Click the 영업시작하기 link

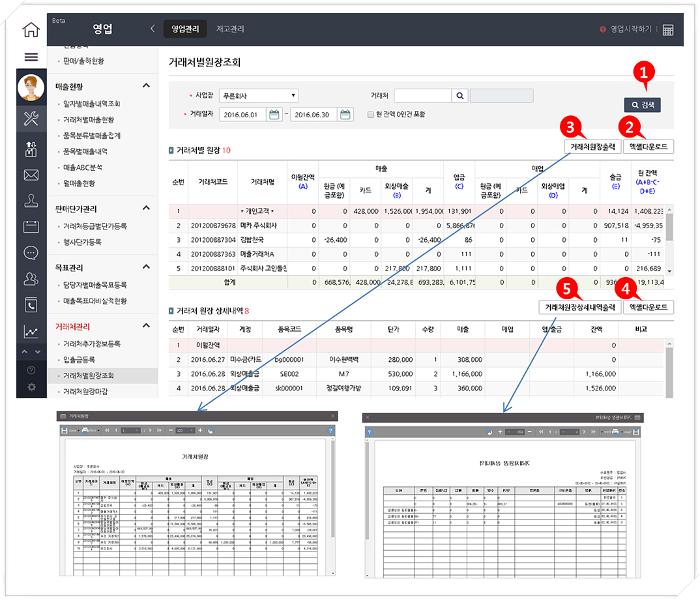click(x=630, y=29)
